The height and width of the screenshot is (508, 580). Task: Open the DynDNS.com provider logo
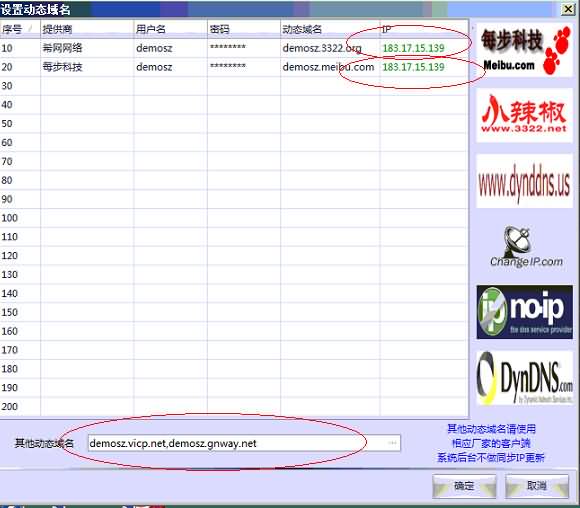(525, 378)
